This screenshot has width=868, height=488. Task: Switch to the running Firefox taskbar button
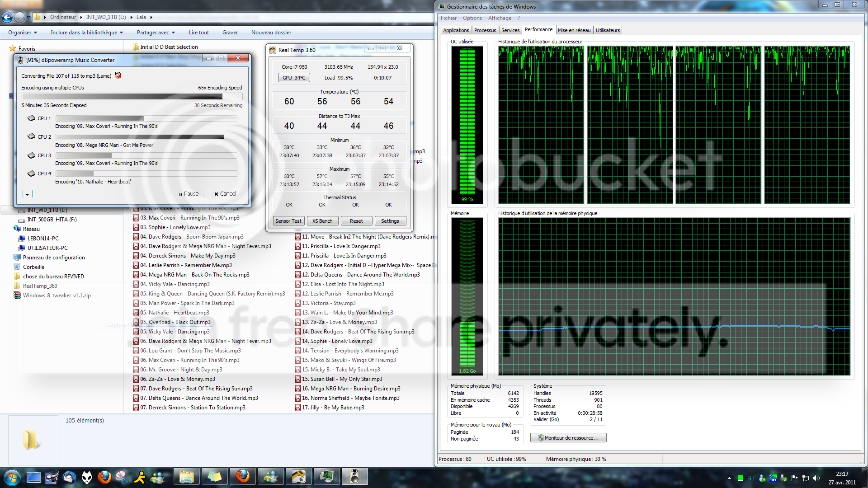243,477
